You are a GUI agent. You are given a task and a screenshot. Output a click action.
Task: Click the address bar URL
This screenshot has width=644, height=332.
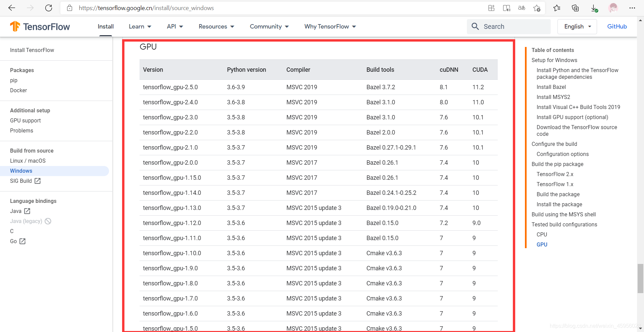tap(146, 8)
